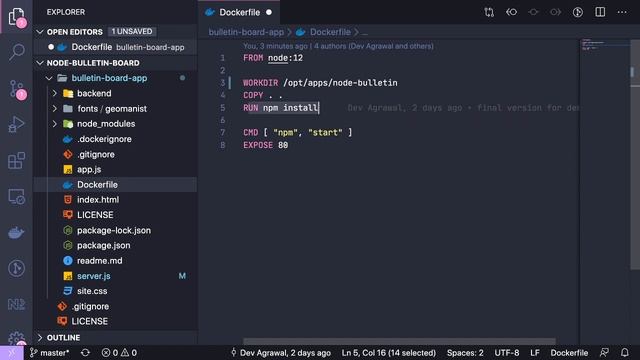Close the Dockerfile tab unsaved dot
Image resolution: width=640 pixels, height=360 pixels.
click(x=269, y=12)
